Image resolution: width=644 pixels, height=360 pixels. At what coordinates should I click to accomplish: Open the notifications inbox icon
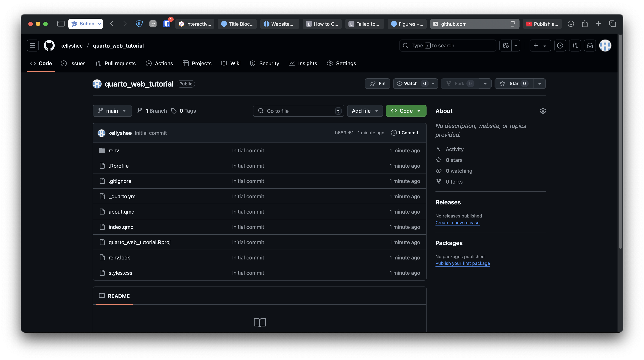tap(590, 46)
